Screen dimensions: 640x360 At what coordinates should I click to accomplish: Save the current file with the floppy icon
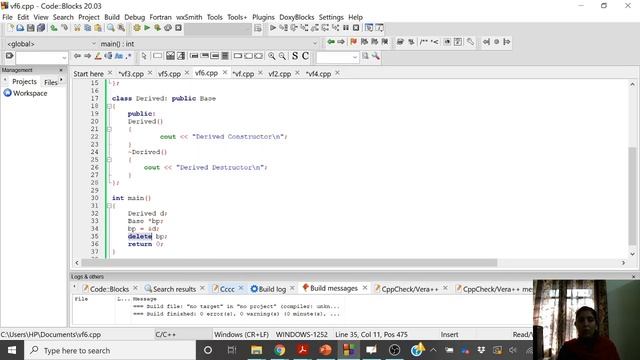pyautogui.click(x=31, y=28)
